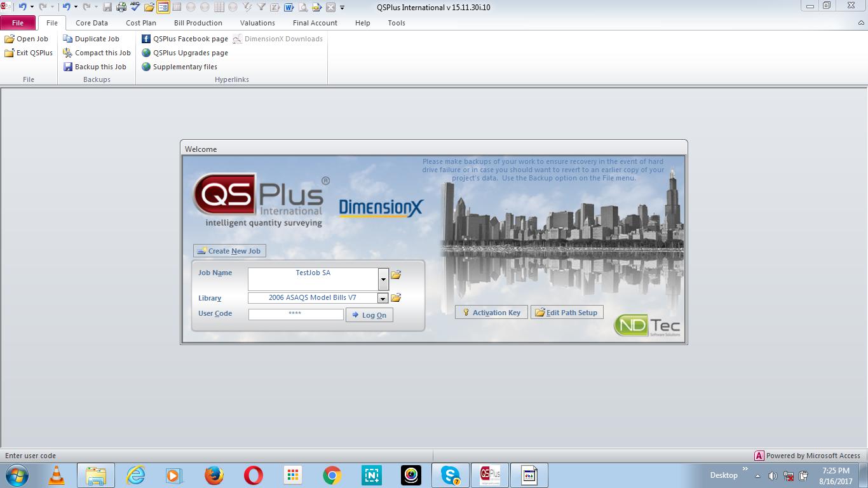Open the Job Name dropdown arrow
The width and height of the screenshot is (868, 488).
click(x=383, y=278)
